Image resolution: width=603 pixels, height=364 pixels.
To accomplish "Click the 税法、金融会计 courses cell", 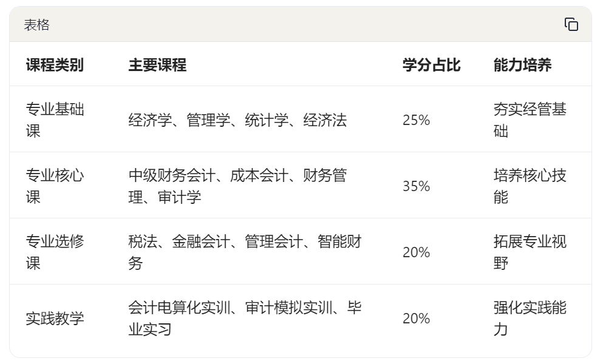I will point(245,252).
